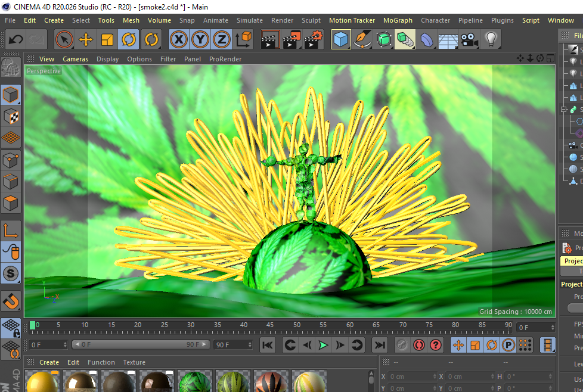Screen dimensions: 583x392
Task: Open the Character menu
Action: [x=435, y=20]
